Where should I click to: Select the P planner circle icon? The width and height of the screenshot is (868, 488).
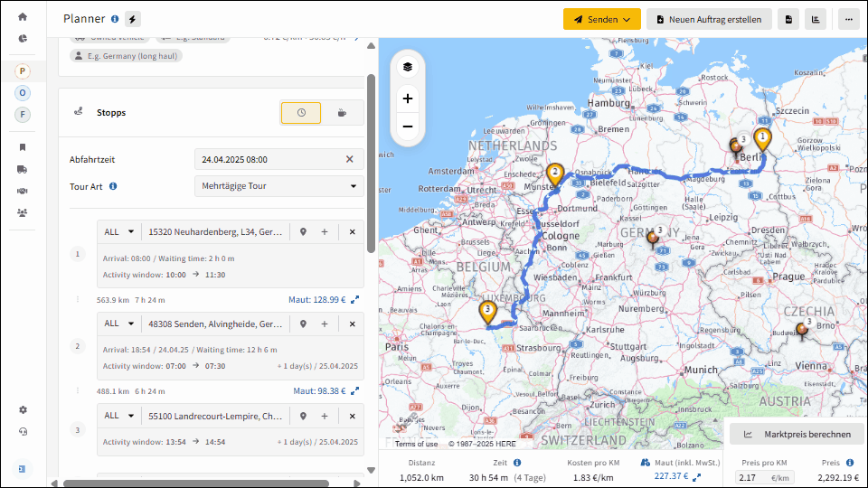pyautogui.click(x=22, y=70)
